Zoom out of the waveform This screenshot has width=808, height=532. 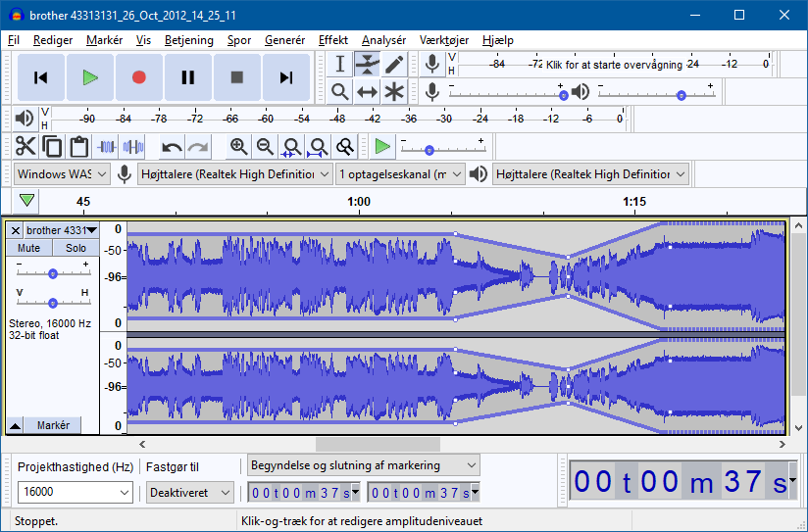point(266,147)
